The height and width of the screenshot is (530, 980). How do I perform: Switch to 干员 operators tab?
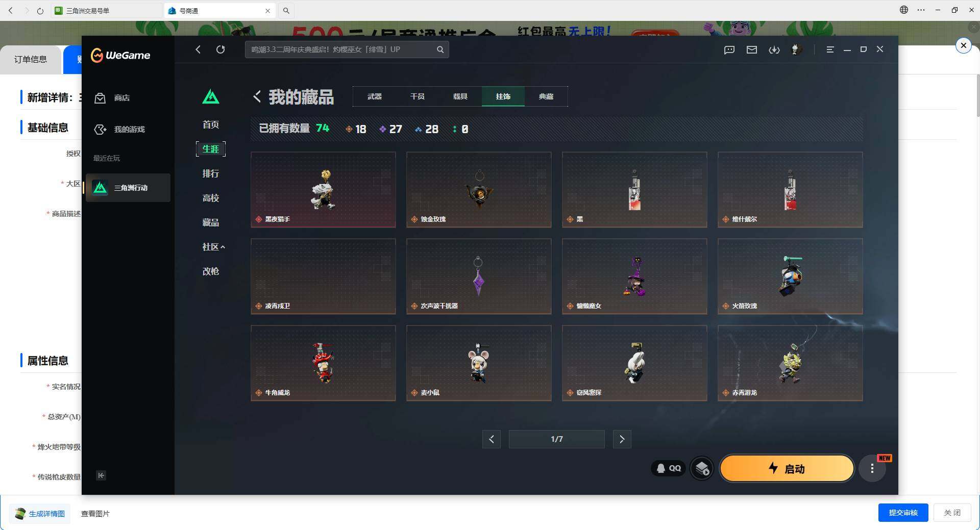tap(418, 96)
